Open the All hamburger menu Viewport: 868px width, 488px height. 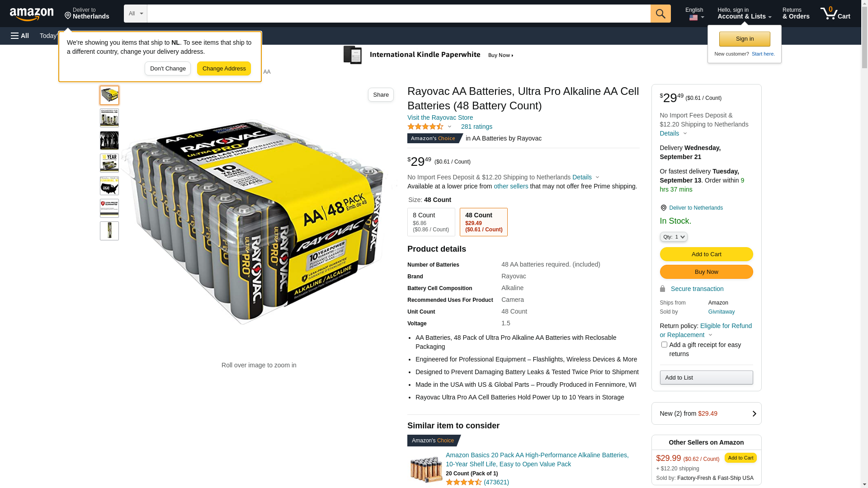pyautogui.click(x=20, y=36)
